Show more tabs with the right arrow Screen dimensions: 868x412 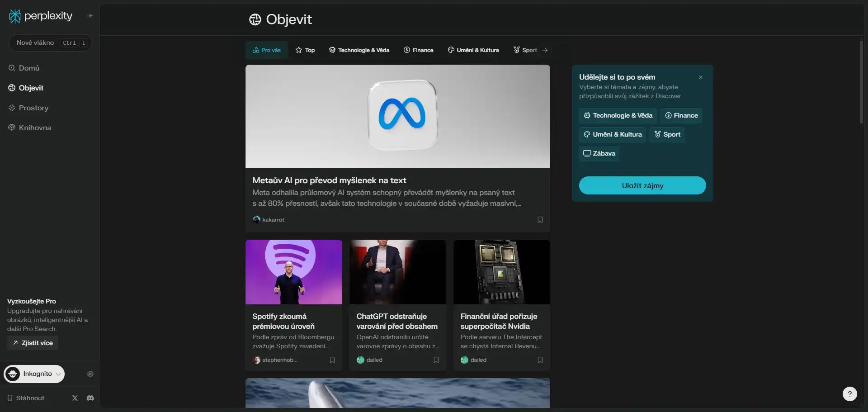(x=545, y=50)
